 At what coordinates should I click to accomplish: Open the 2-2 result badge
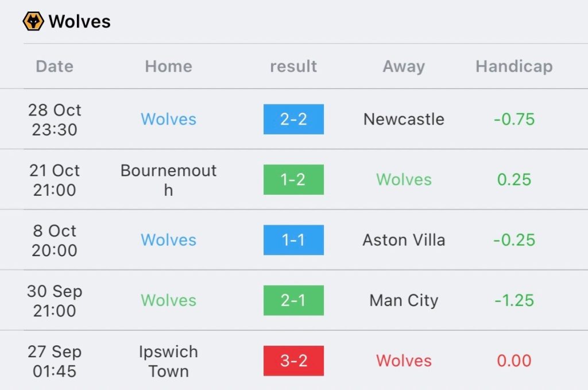293,119
